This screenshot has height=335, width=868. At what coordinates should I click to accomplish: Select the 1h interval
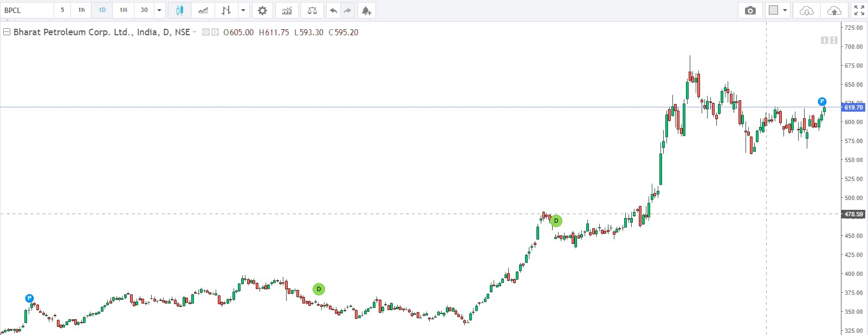tap(81, 10)
